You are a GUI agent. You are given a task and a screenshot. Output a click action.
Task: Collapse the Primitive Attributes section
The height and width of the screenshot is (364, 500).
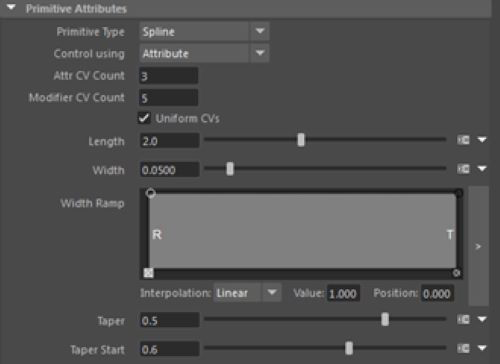point(11,7)
